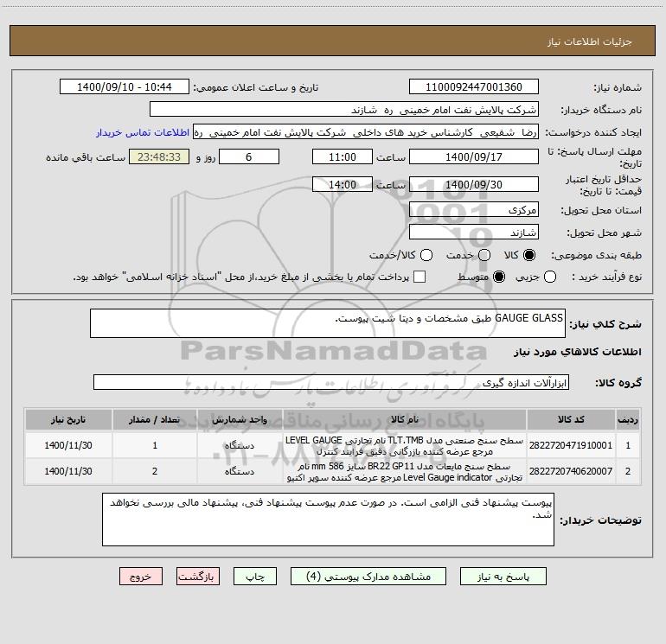Image resolution: width=666 pixels, height=644 pixels.
Task: Click the تعداد / مقدار column header
Action: (x=155, y=419)
